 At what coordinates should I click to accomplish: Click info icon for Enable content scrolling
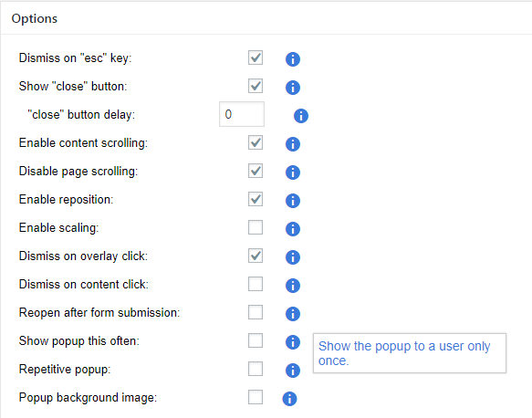pos(293,144)
